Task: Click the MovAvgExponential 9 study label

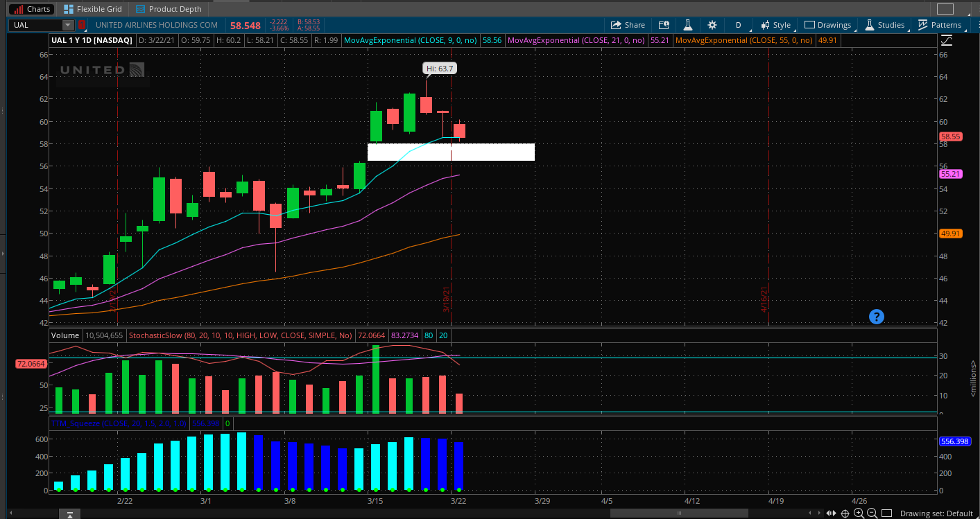Action: click(411, 41)
